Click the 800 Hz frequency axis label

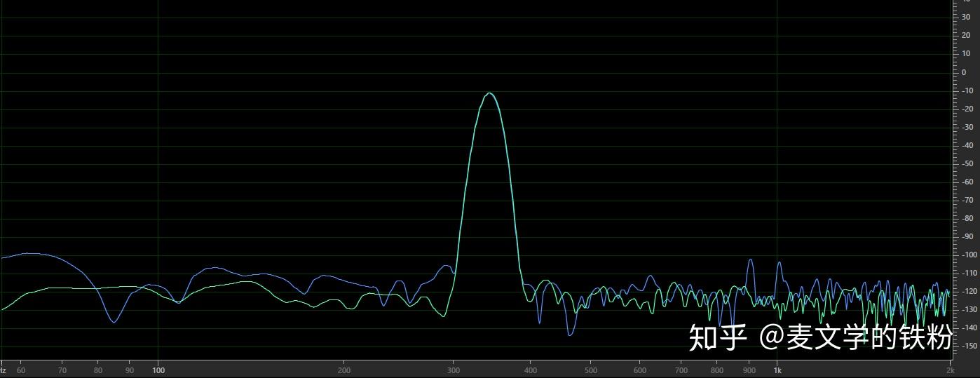tap(717, 370)
